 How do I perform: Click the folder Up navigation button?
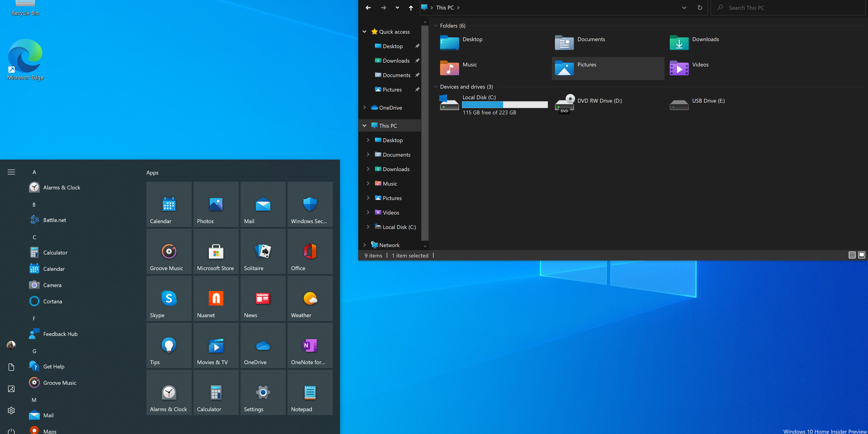pos(411,7)
